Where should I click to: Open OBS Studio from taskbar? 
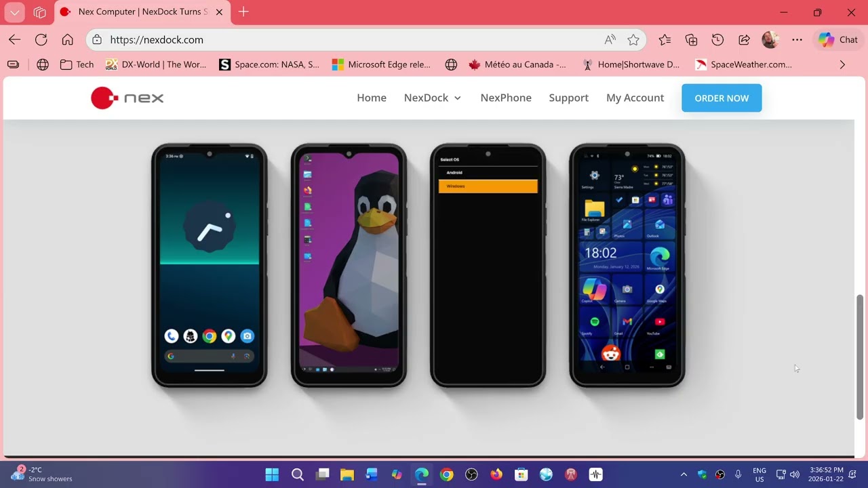pyautogui.click(x=471, y=474)
